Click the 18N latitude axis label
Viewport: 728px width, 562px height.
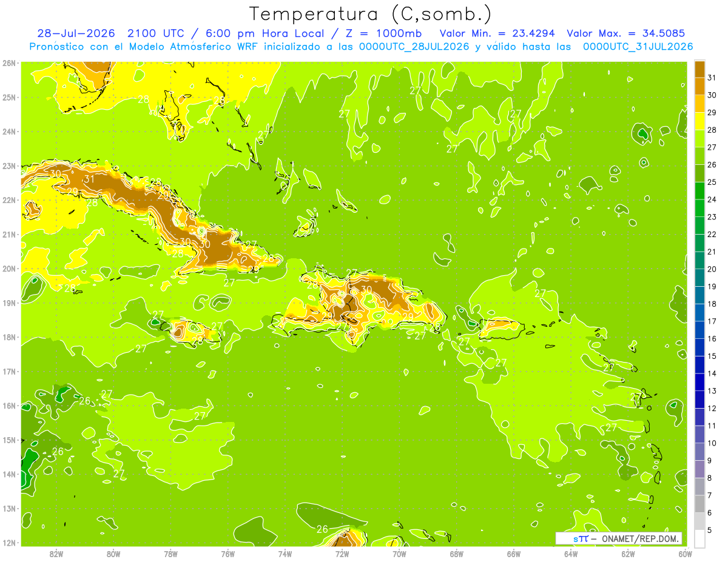click(8, 337)
